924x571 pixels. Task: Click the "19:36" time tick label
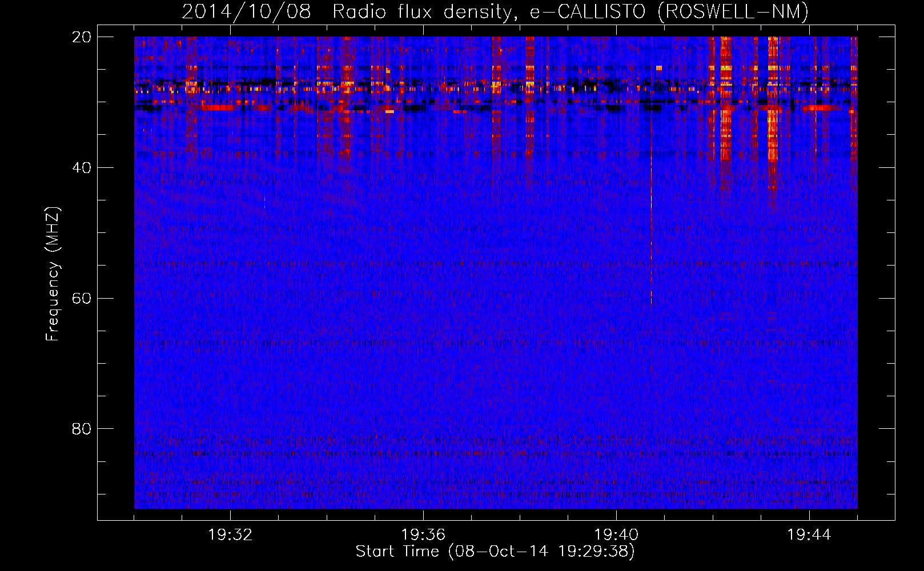coord(423,535)
